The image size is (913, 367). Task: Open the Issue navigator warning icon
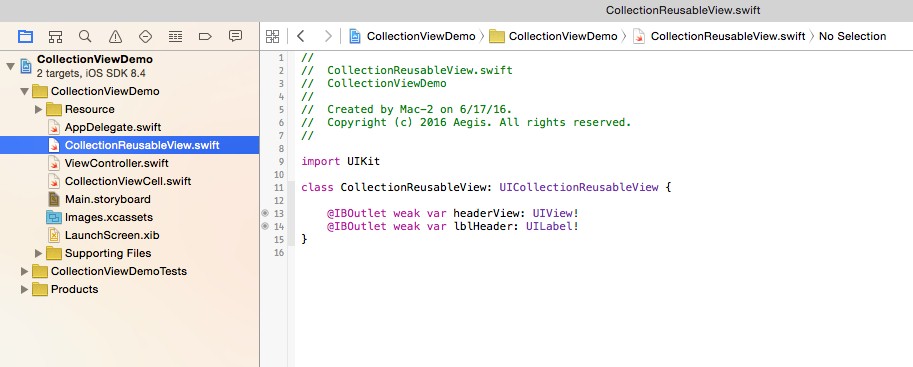pos(115,37)
